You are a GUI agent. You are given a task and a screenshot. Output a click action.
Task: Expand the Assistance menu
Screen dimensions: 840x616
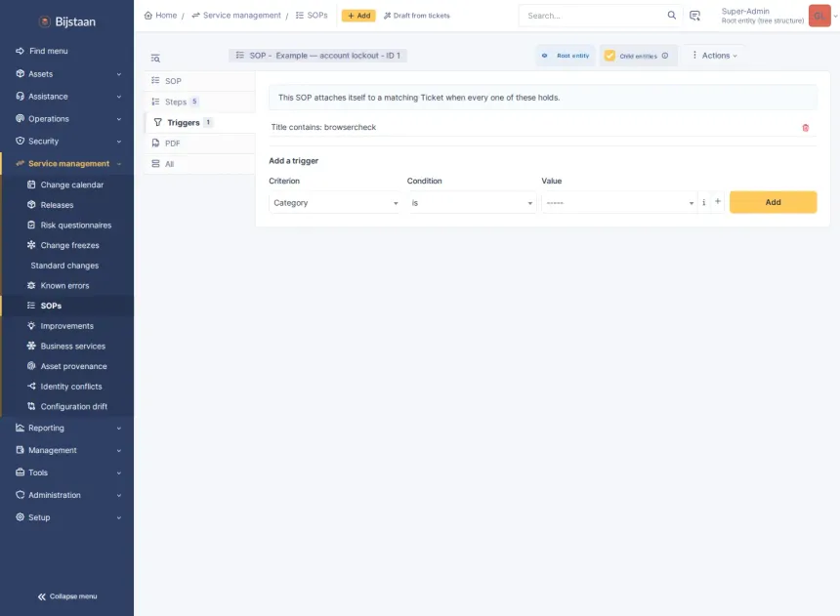point(67,97)
